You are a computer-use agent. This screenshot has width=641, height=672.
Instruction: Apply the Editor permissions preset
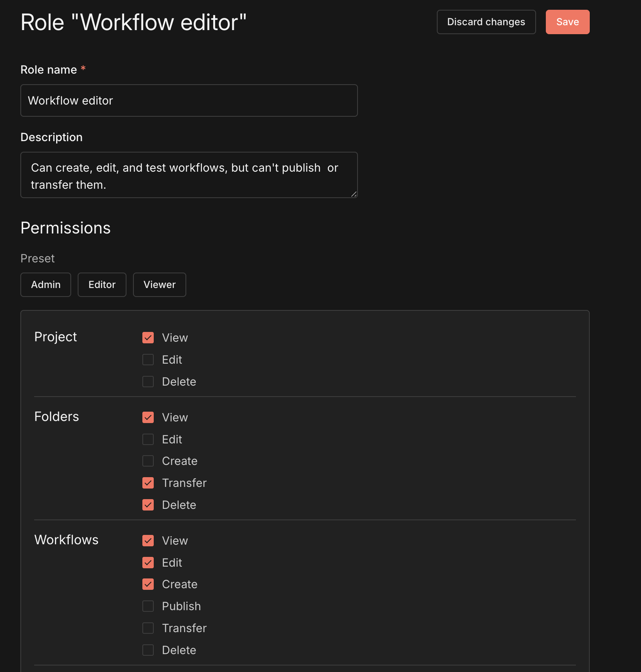[x=102, y=285]
